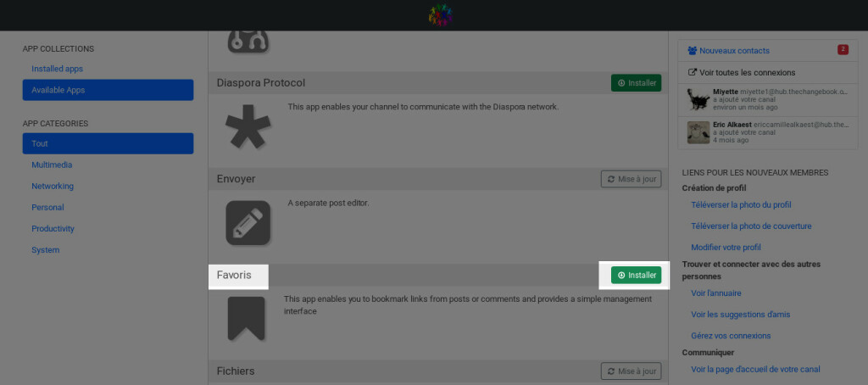The width and height of the screenshot is (868, 385).
Task: Update the Fichiers app with Mise à jour
Action: (631, 371)
